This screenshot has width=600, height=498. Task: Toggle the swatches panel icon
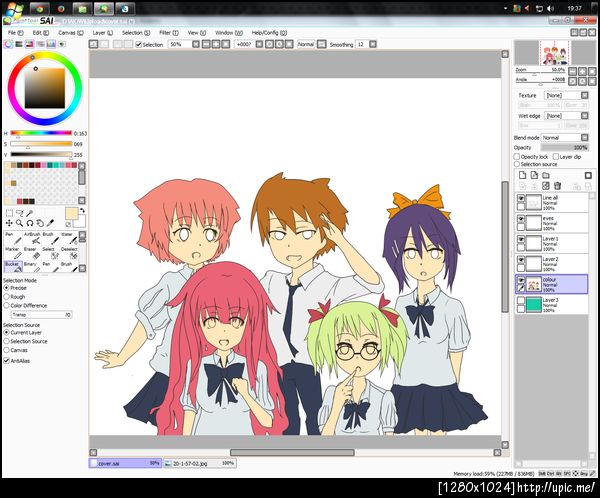[x=51, y=44]
